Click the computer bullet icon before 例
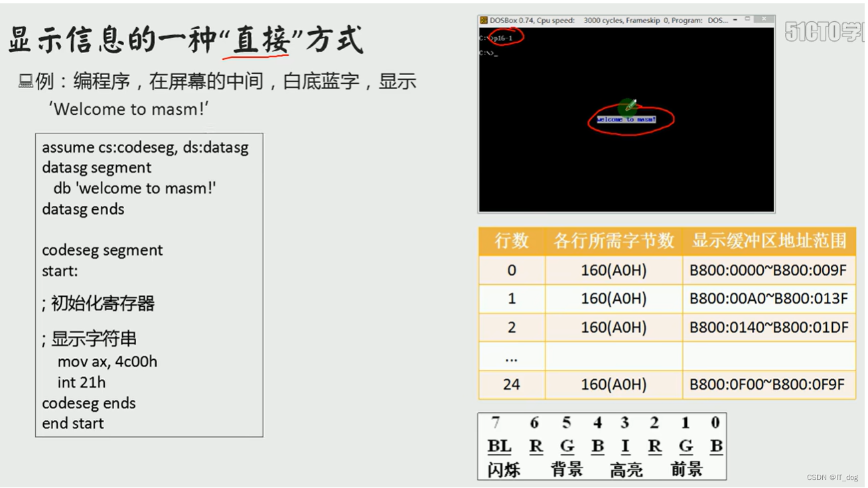The width and height of the screenshot is (868, 488). click(26, 82)
